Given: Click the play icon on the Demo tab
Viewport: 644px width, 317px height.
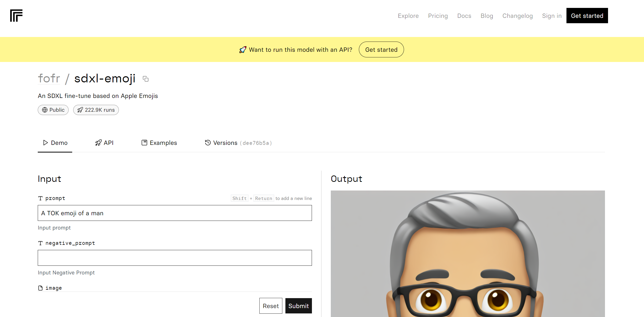Looking at the screenshot, I should (45, 143).
